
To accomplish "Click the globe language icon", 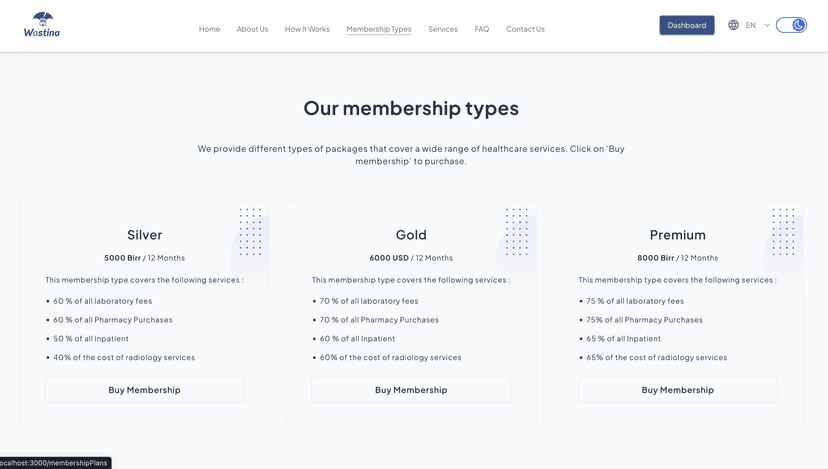I will click(733, 25).
